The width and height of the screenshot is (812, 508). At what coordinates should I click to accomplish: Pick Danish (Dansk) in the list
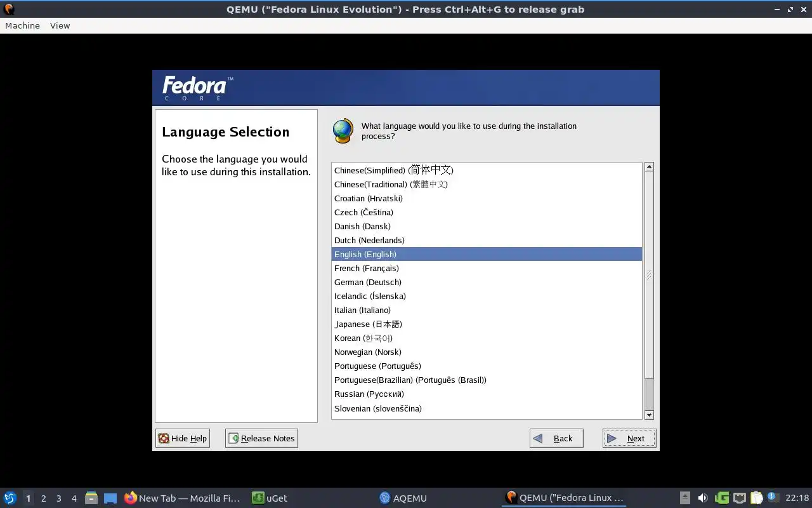(x=487, y=226)
